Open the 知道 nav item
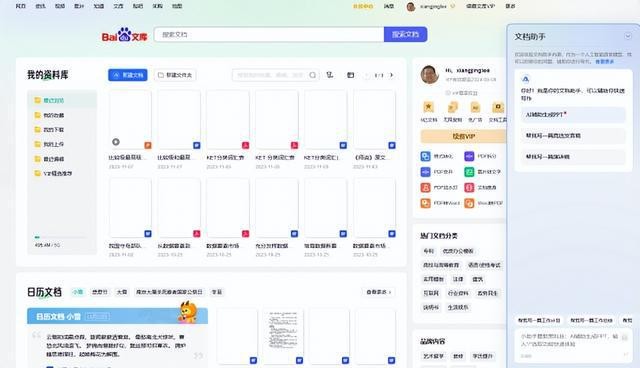 coord(99,6)
